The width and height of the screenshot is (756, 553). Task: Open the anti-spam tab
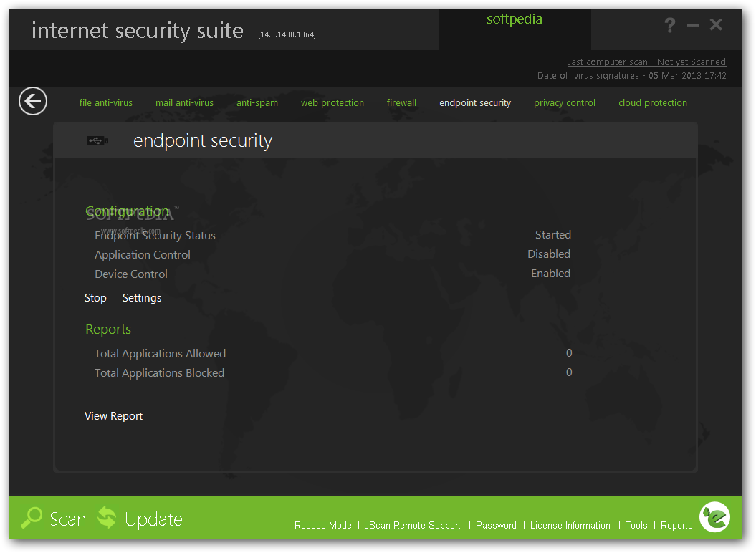[x=257, y=103]
